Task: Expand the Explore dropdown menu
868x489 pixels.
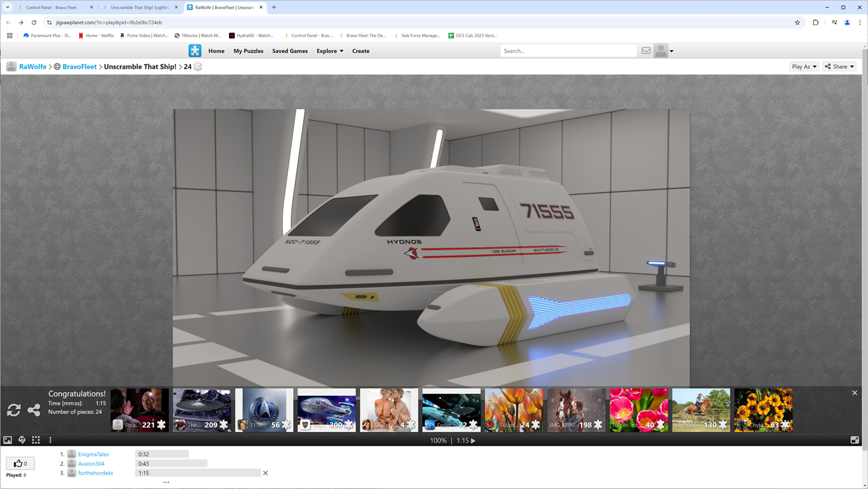Action: (330, 51)
